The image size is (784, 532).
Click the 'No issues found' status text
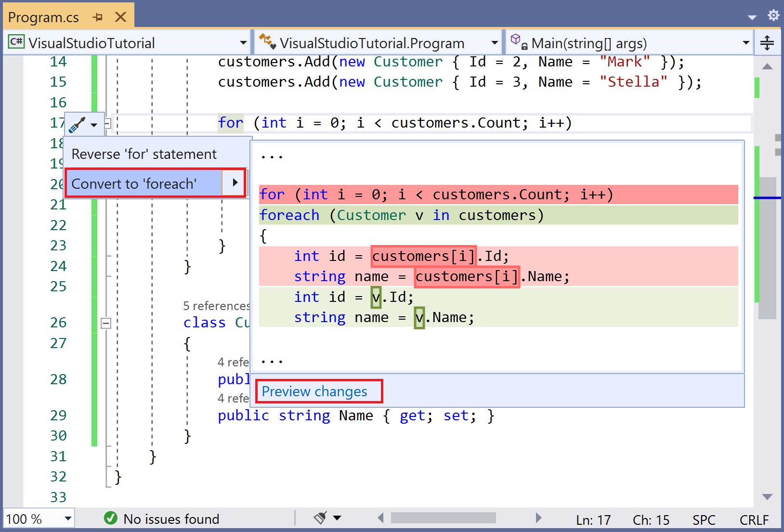coord(171,519)
